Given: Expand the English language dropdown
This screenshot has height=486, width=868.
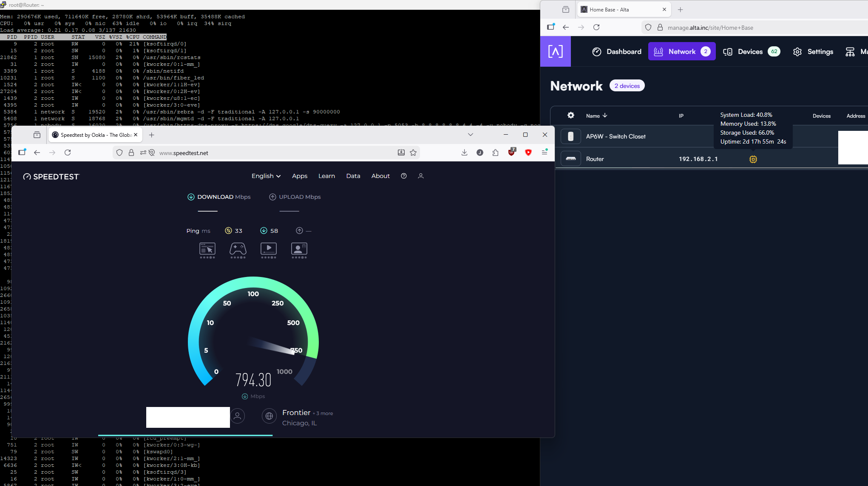Looking at the screenshot, I should pos(266,176).
